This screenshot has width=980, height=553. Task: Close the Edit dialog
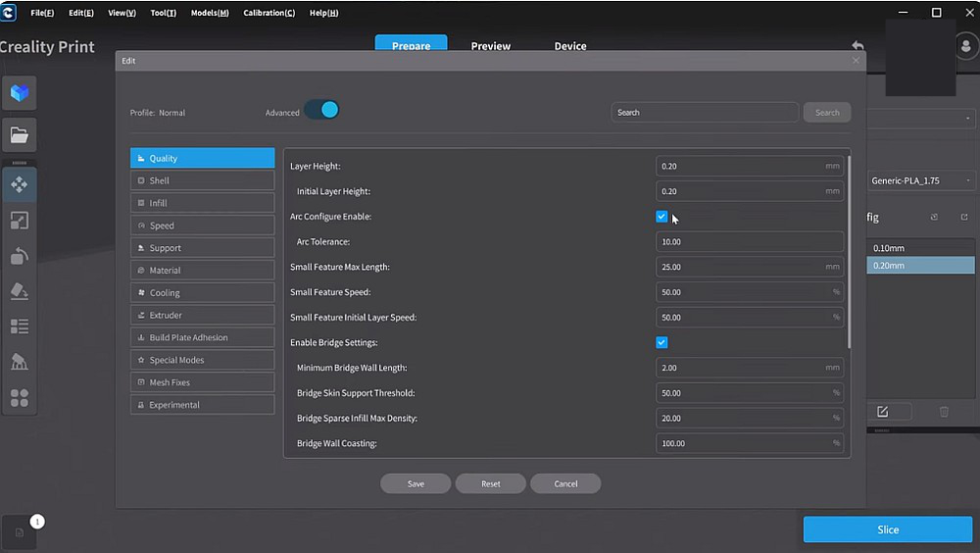coord(856,61)
